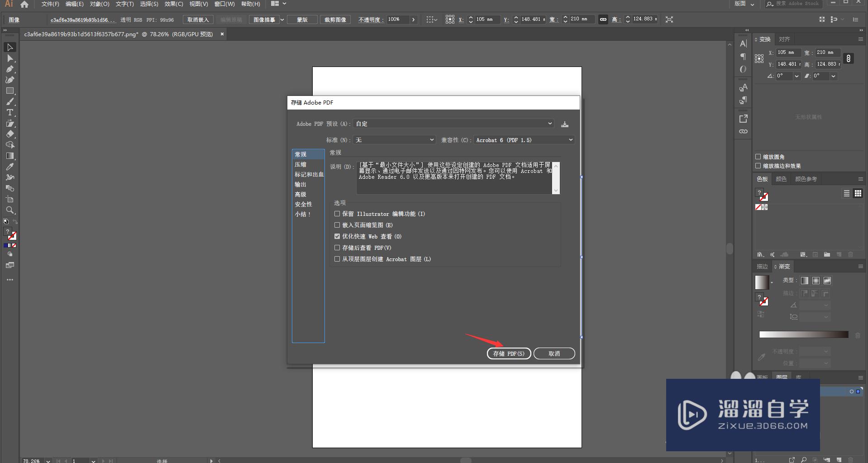This screenshot has height=463, width=868.
Task: Enable Preserve Illustrator Editing Capabilities checkbox
Action: (337, 214)
